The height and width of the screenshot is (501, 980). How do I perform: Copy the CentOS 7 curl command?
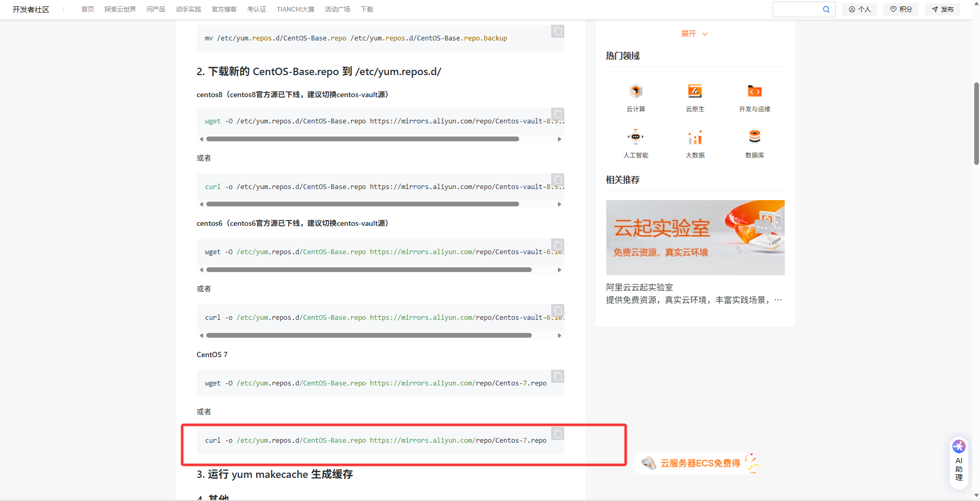[557, 434]
